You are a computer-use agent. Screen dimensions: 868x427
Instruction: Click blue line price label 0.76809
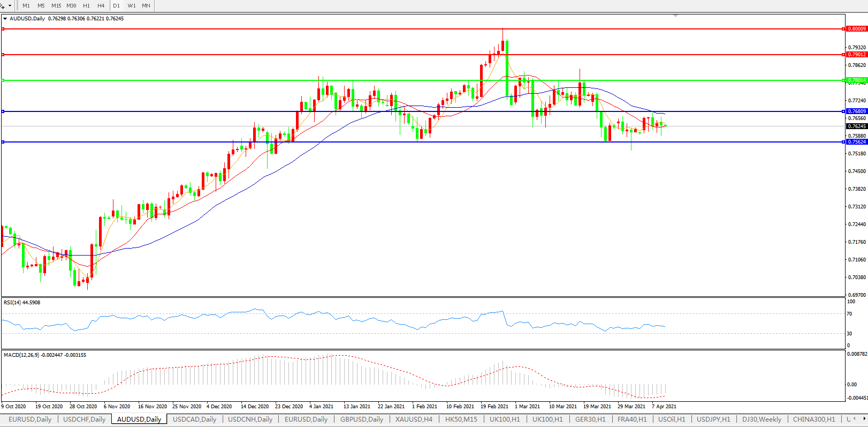857,111
